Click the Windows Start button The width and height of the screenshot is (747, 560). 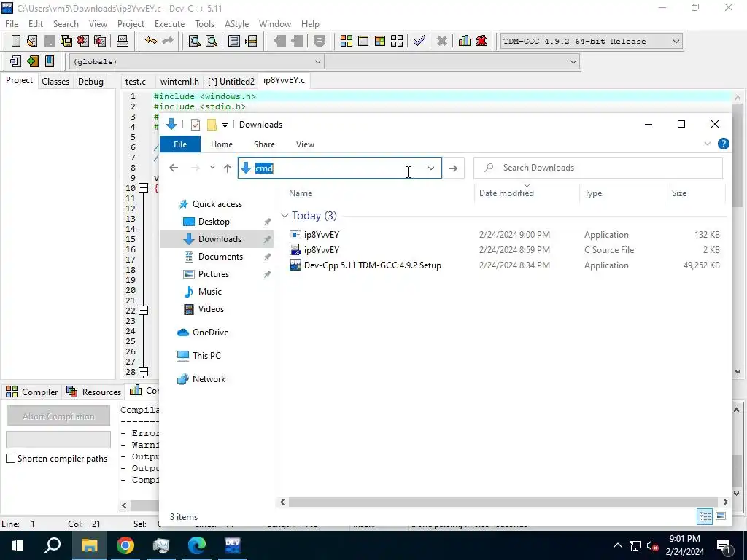(18, 545)
